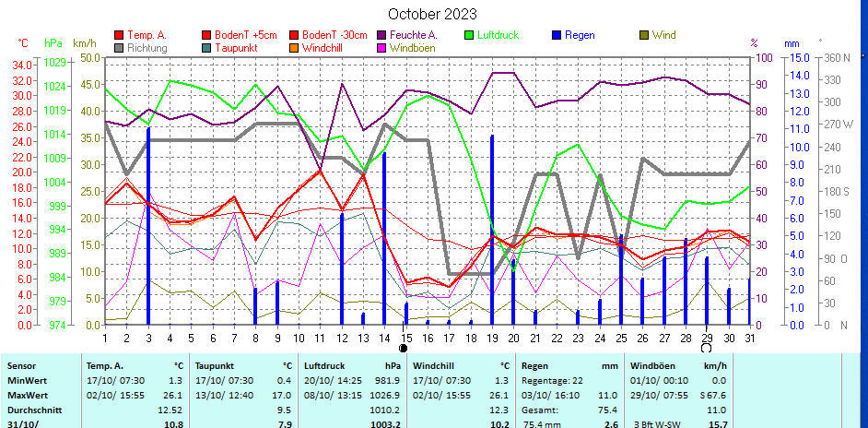Select the green Luftdruck legend swatch

pyautogui.click(x=468, y=35)
